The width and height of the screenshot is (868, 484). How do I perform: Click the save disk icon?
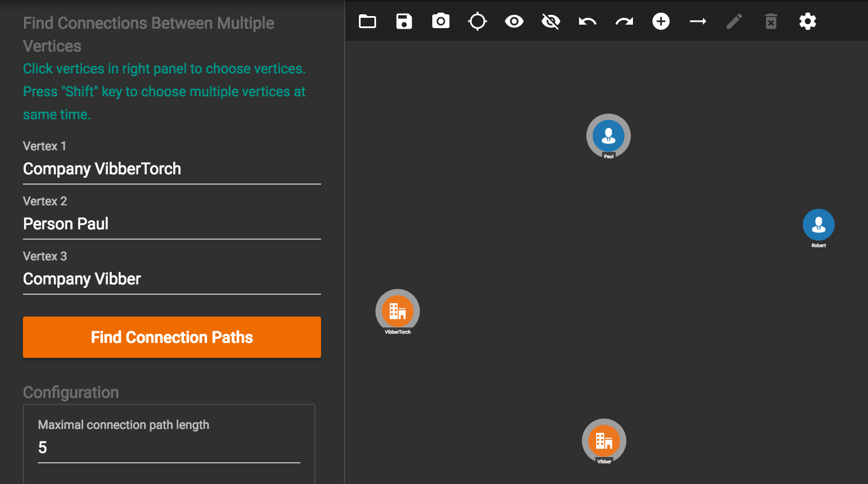[404, 22]
